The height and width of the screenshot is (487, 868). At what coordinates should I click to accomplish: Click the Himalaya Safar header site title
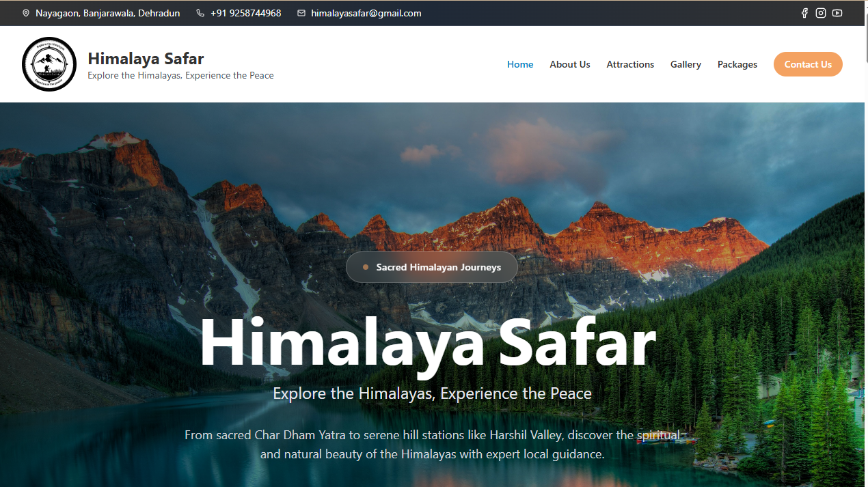[146, 58]
